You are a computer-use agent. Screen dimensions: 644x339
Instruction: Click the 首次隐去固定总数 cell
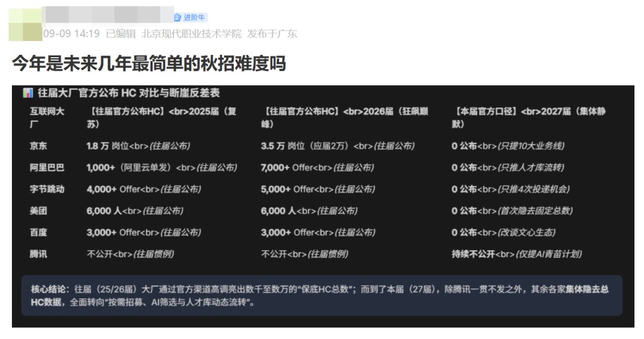tap(512, 211)
